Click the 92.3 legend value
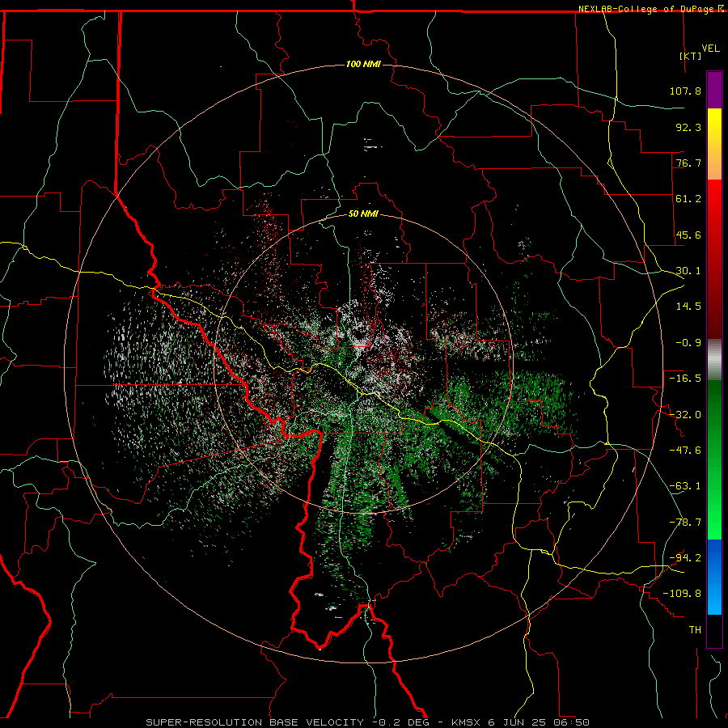This screenshot has height=728, width=728. tap(688, 127)
